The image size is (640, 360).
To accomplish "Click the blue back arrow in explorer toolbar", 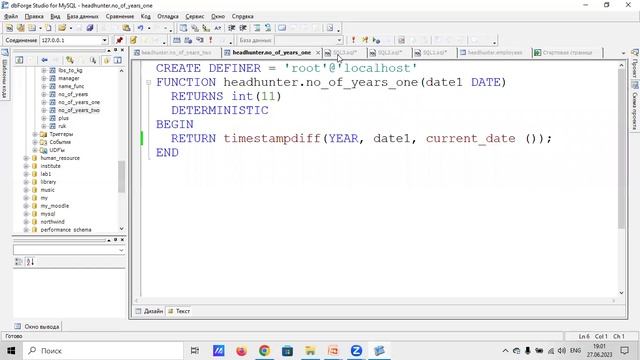I will point(44,60).
